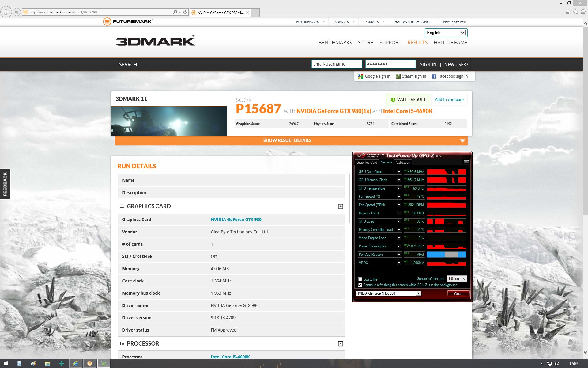The width and height of the screenshot is (588, 368).
Task: Click the refresh icon in address bar
Action: tap(185, 12)
